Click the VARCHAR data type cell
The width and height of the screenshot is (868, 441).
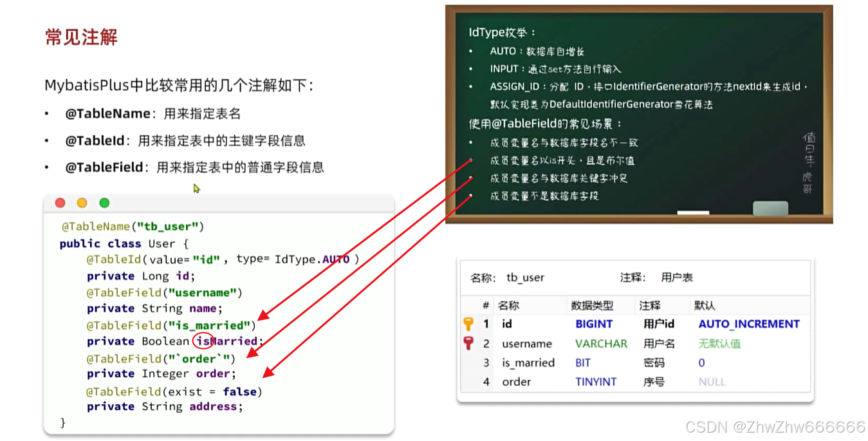pos(601,343)
